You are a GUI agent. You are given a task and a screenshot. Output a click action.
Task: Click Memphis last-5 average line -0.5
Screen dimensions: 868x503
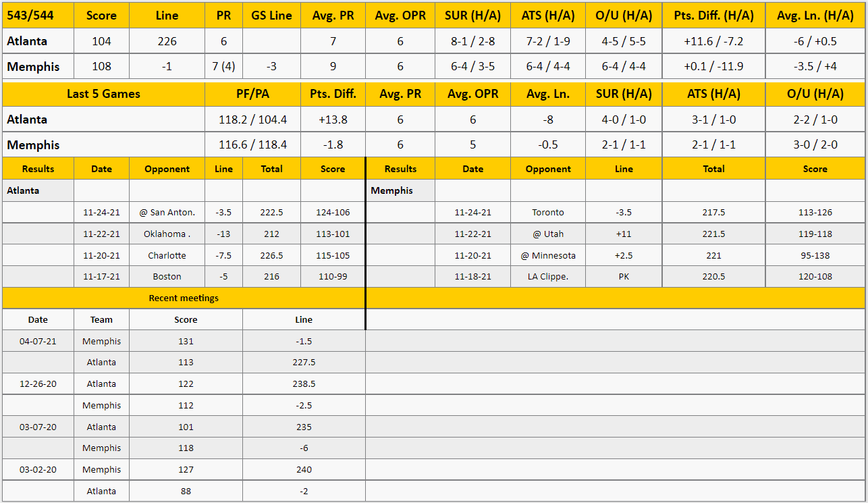[x=548, y=145]
